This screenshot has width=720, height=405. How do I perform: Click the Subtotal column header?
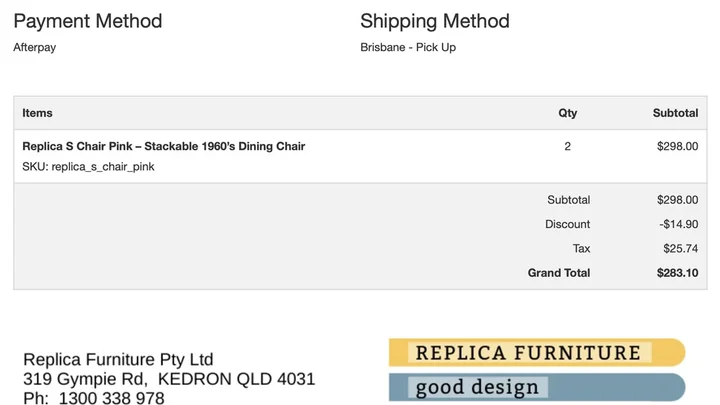pos(675,113)
